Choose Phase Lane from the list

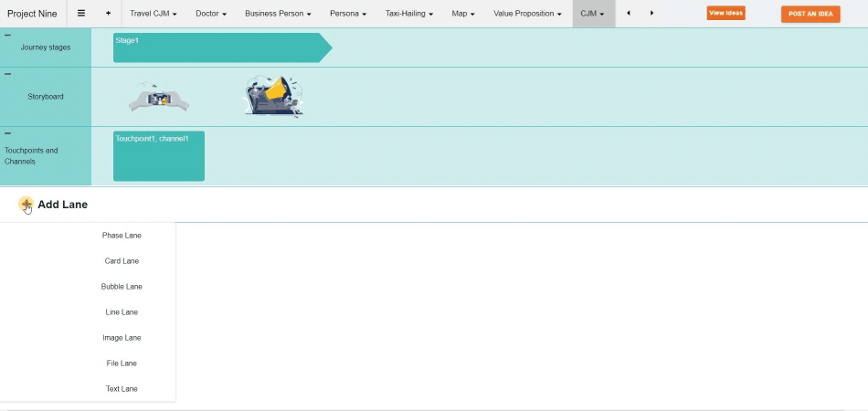pos(122,236)
